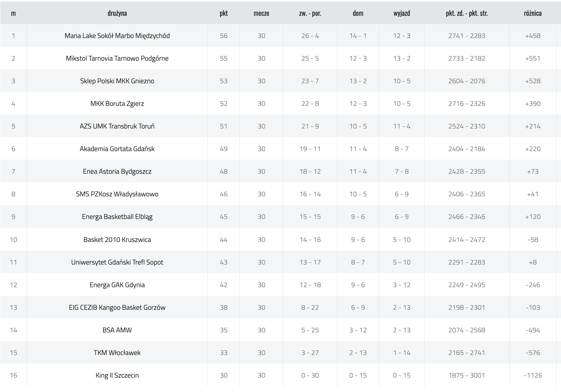Open Basket 2010 Kruszwica team
Viewport: 561px width, 392px height.
[117, 240]
